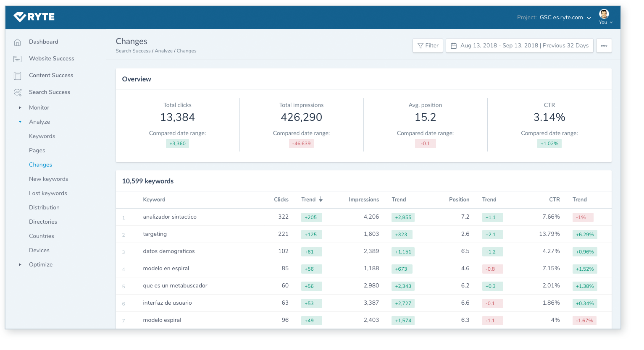644x350 pixels.
Task: Click Analyze breadcrumb link
Action: click(x=164, y=51)
